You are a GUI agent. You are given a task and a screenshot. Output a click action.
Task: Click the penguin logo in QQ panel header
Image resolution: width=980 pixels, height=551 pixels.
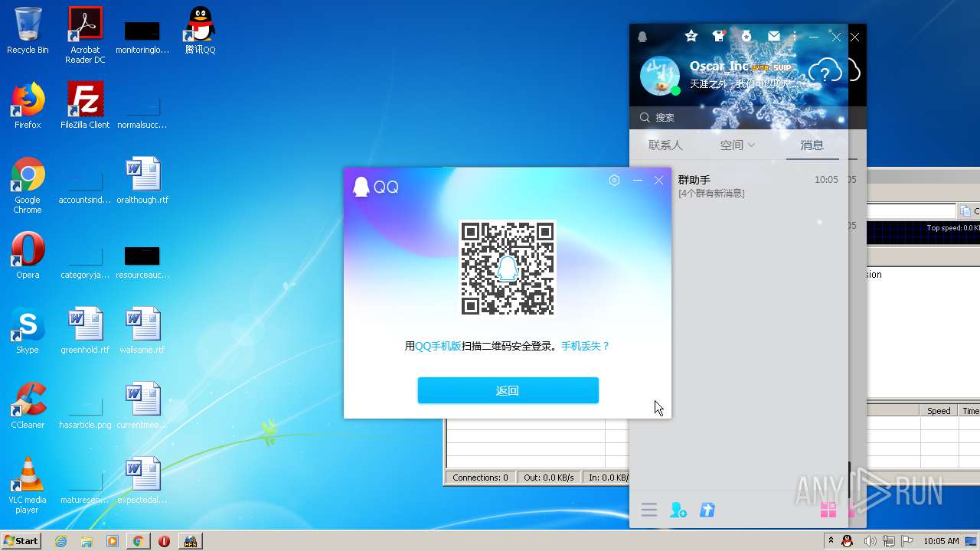pos(642,37)
